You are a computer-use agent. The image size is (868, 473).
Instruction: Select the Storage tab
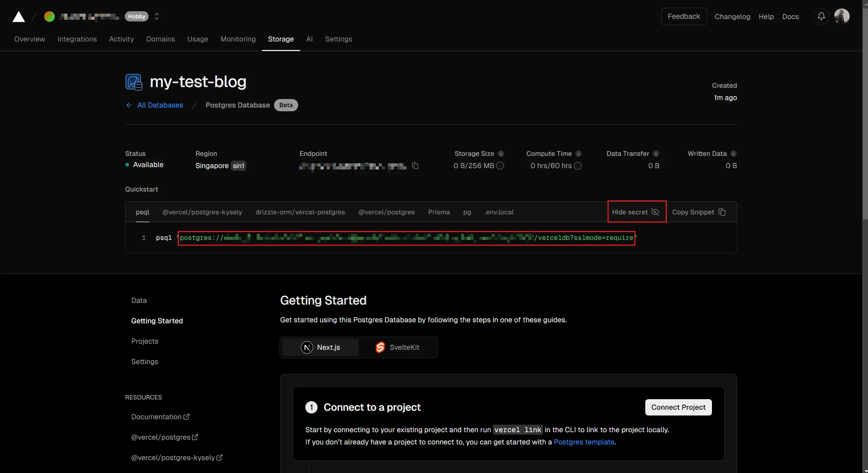coord(281,39)
